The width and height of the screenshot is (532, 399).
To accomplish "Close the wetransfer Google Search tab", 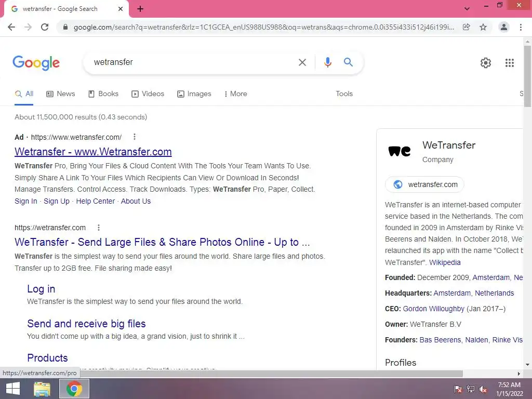I will (121, 9).
